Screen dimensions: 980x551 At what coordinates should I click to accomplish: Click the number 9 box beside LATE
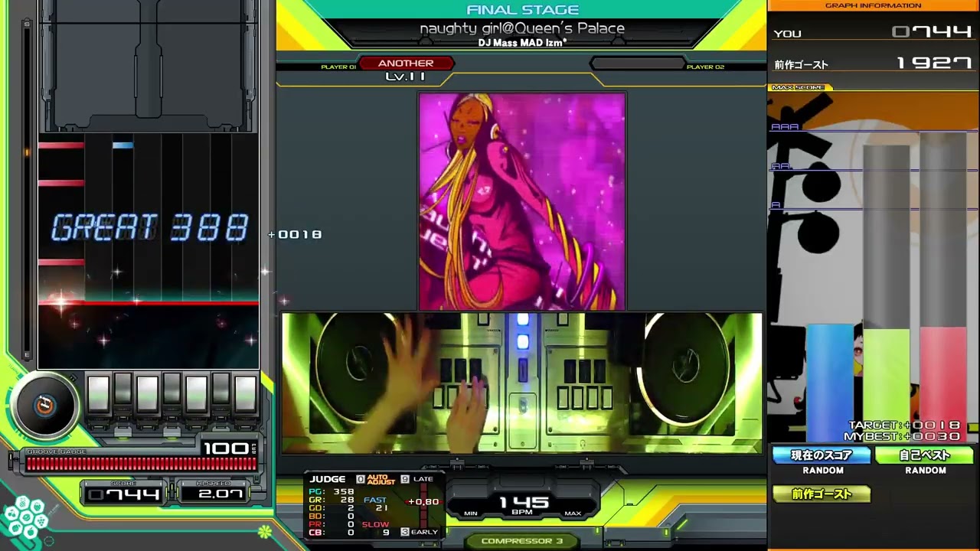(405, 479)
